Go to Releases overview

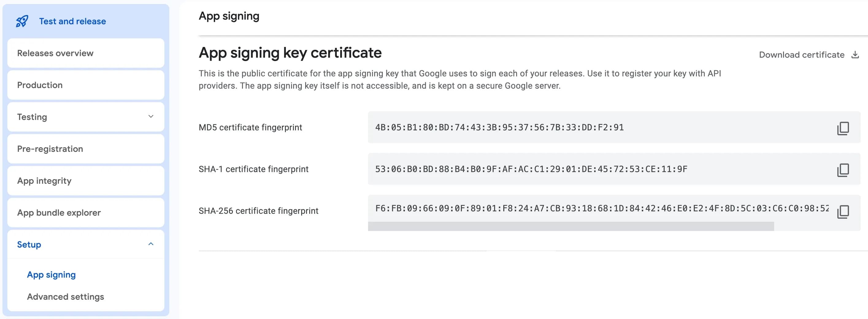pos(55,53)
